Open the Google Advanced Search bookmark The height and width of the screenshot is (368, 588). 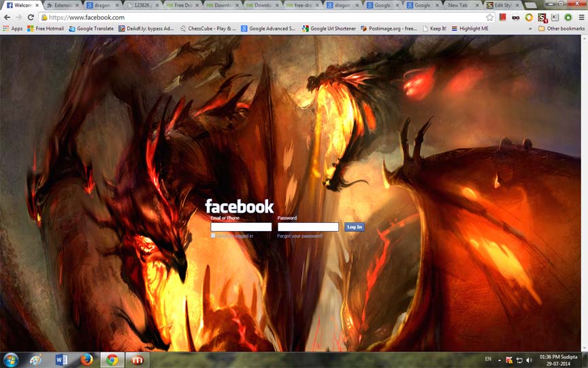[x=268, y=29]
